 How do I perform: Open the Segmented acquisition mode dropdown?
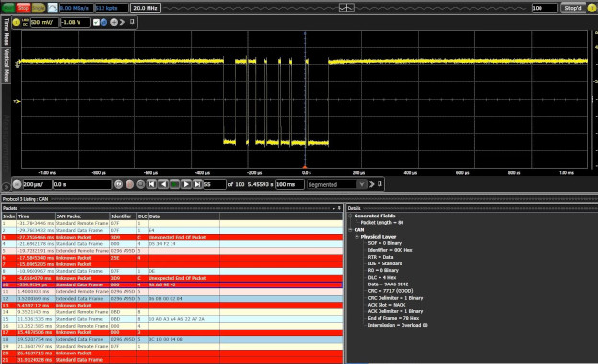point(337,185)
